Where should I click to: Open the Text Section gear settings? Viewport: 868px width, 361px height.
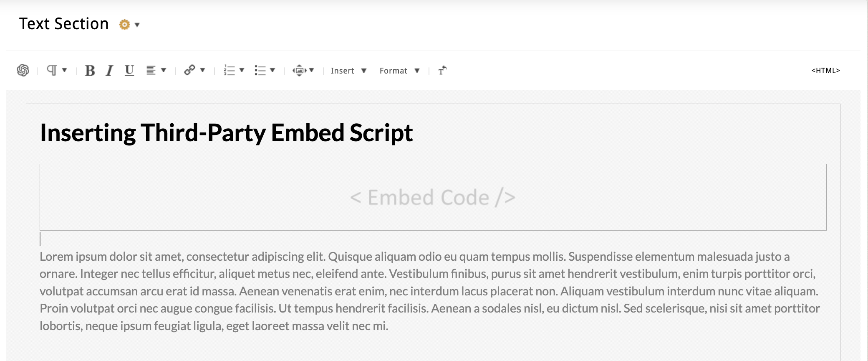point(124,25)
